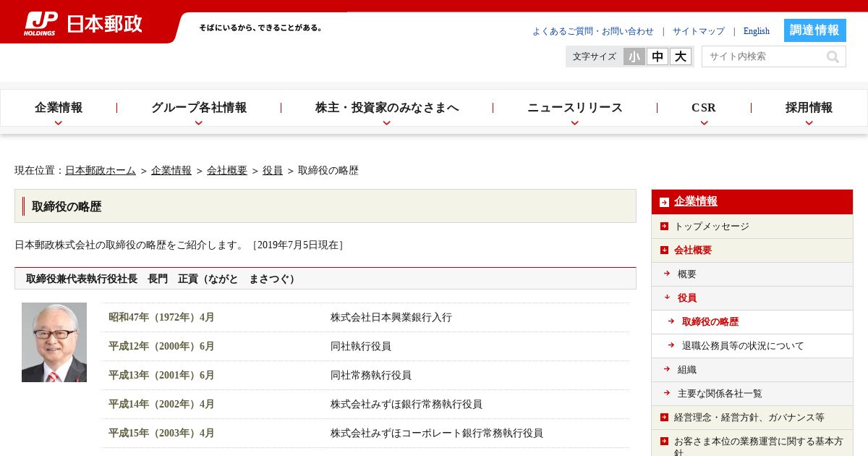Expand chevron under グループ各社情報 nav menu
Screen dimensions: 868x456
tap(199, 123)
